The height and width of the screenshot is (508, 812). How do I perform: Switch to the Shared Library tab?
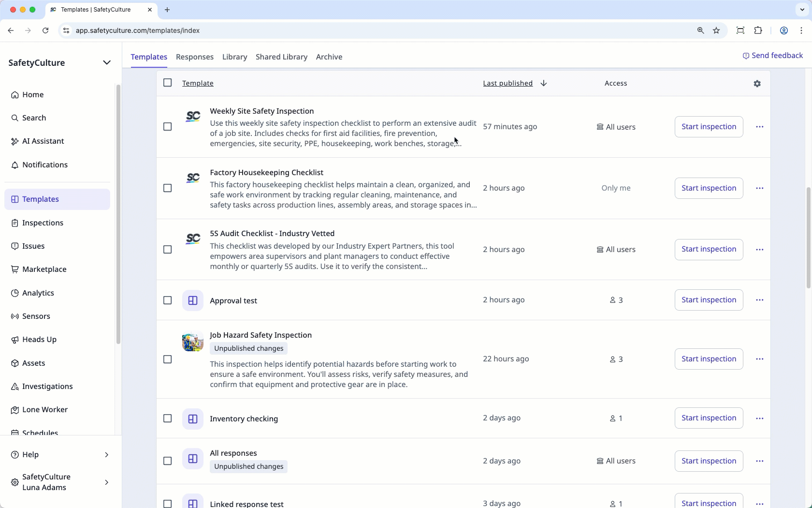point(281,57)
